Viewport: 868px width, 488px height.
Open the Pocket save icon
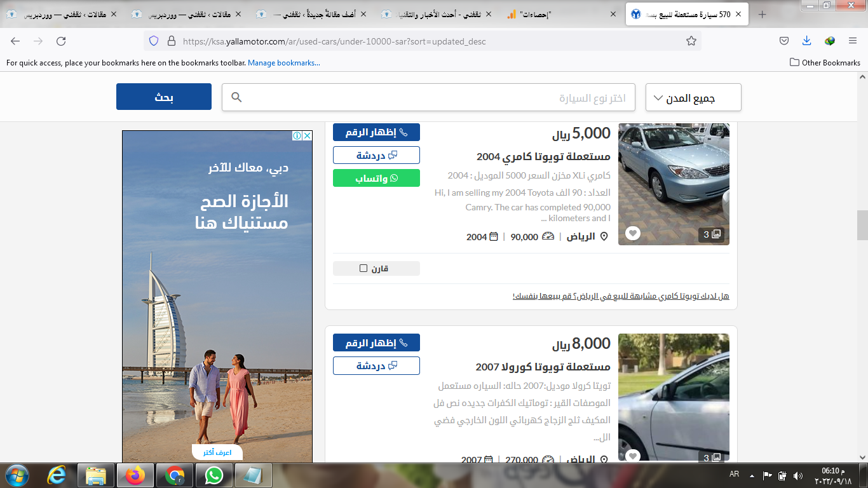pyautogui.click(x=784, y=41)
